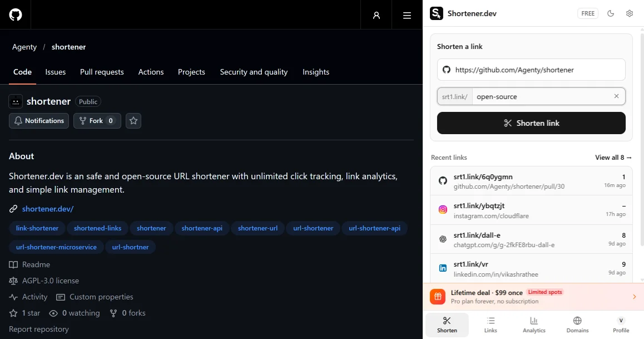Switch to the Analytics tab

tap(534, 325)
